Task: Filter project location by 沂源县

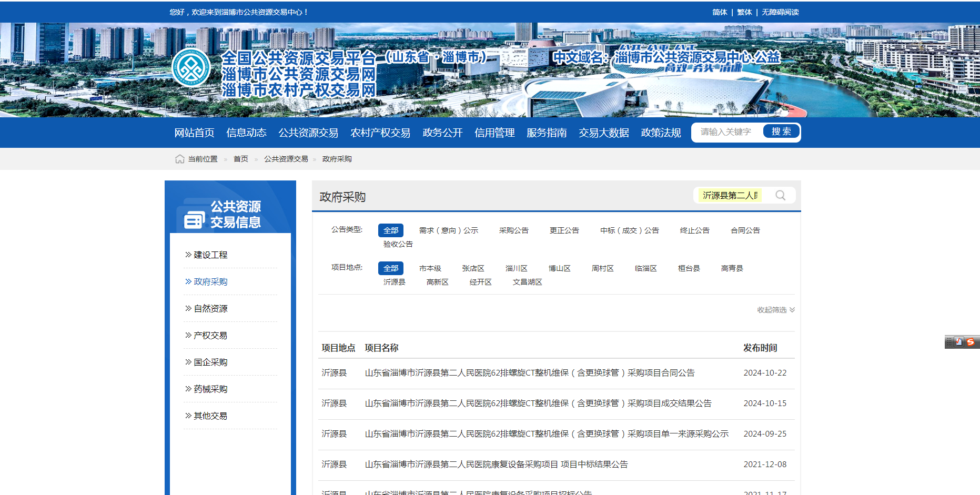Action: 394,282
